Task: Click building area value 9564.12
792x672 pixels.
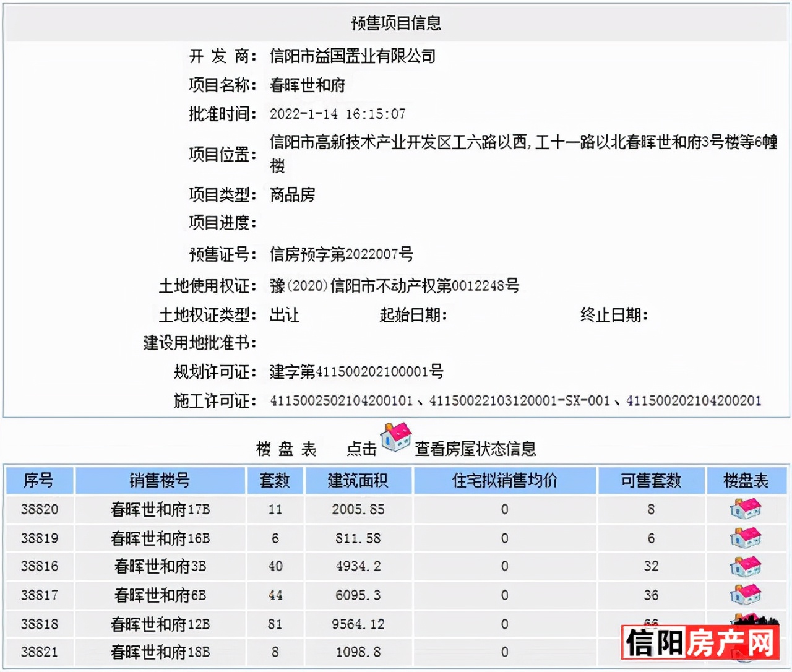Action: pyautogui.click(x=358, y=624)
